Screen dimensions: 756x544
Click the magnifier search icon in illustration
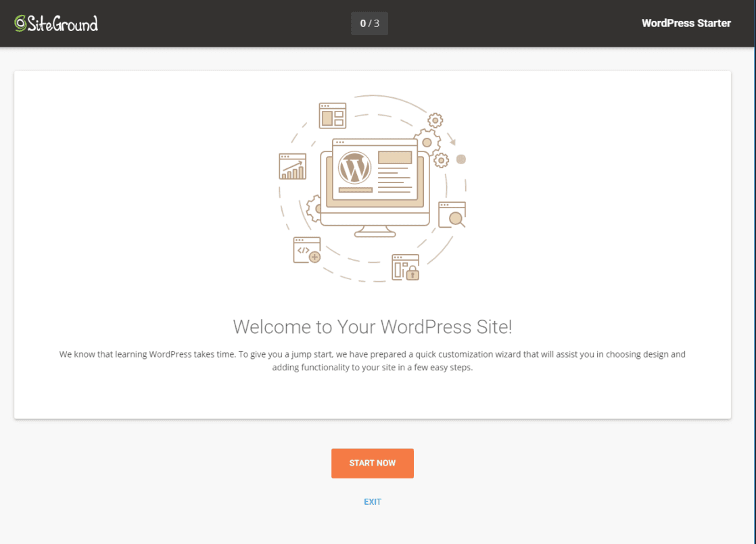[x=452, y=214]
